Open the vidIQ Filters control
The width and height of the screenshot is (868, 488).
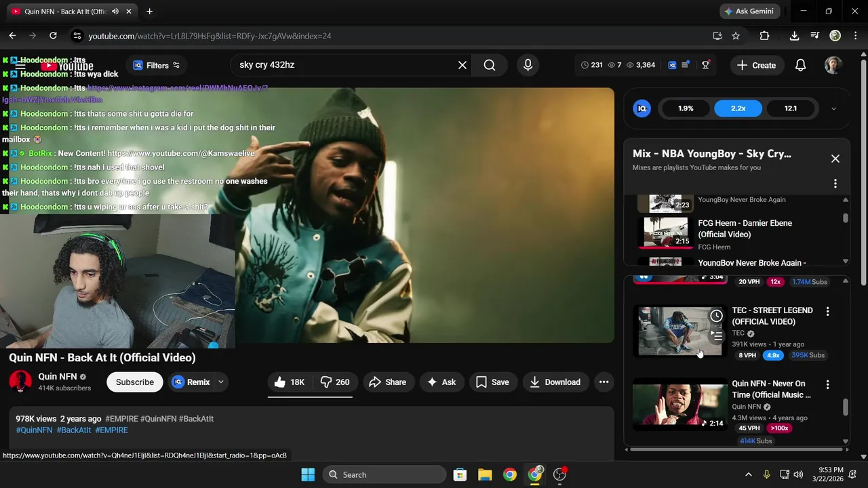click(x=157, y=65)
